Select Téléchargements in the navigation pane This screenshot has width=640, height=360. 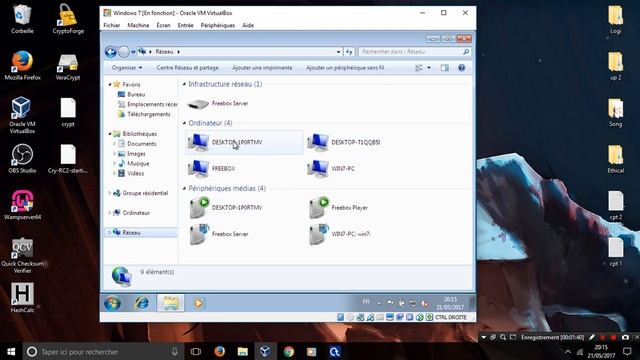coord(144,114)
